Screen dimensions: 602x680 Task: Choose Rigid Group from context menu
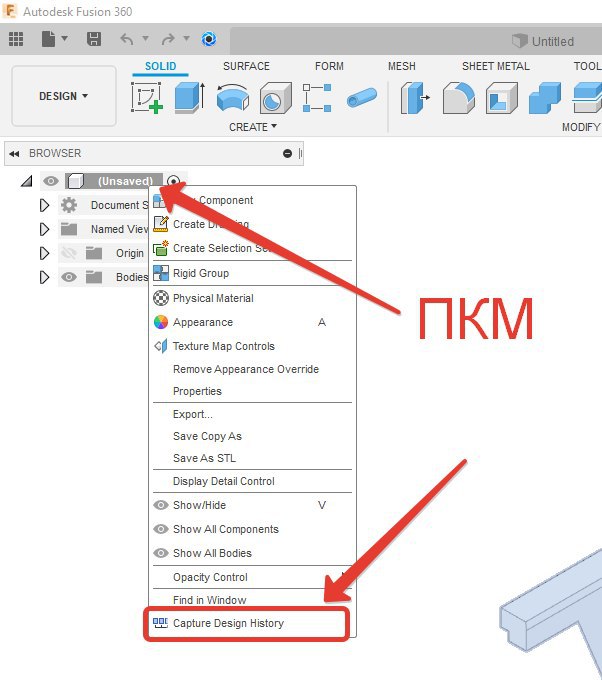(252, 273)
